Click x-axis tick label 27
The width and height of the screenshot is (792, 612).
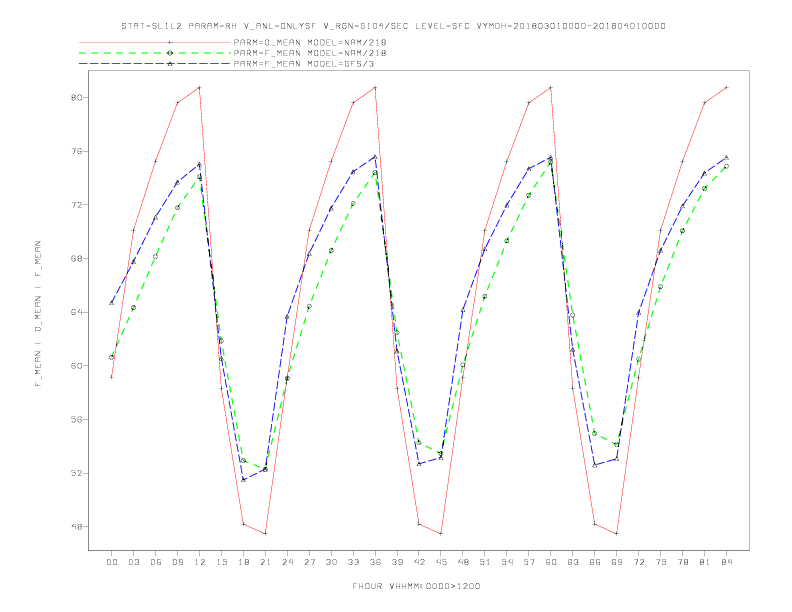click(309, 562)
